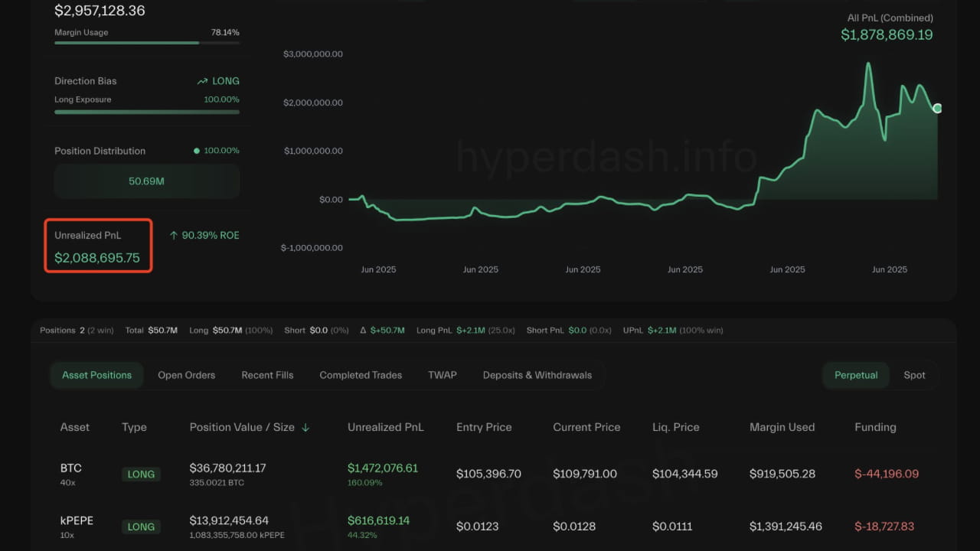Viewport: 980px width, 551px height.
Task: Click the LONG badge in the BTC row
Action: pyautogui.click(x=141, y=474)
